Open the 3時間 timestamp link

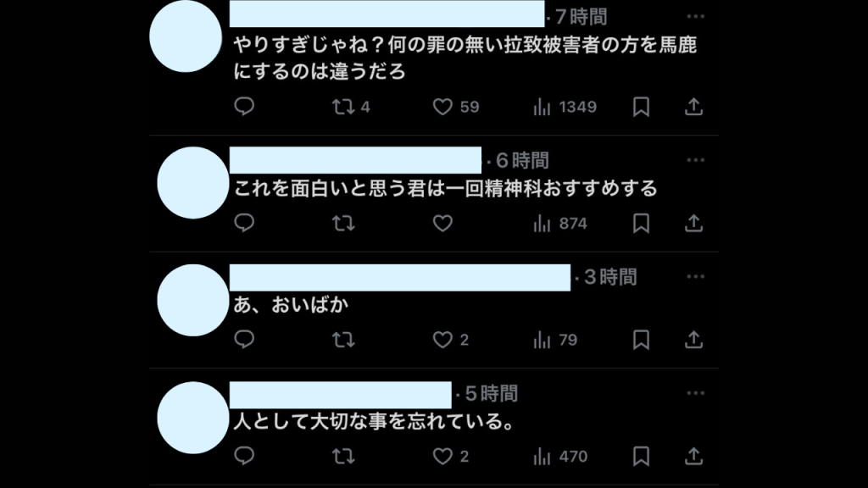pyautogui.click(x=610, y=277)
